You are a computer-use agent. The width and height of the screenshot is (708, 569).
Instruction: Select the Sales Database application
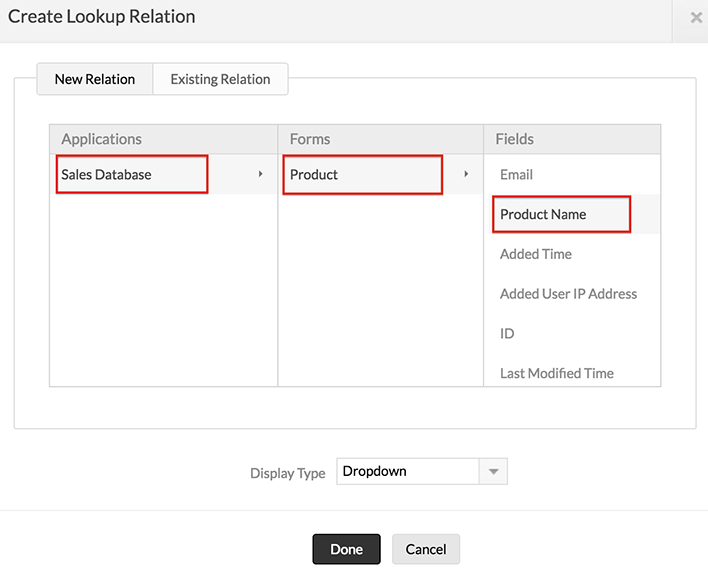point(107,174)
